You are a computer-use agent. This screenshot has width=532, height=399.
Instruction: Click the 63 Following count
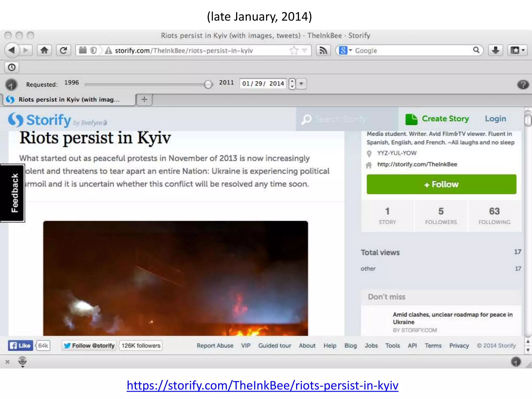494,216
